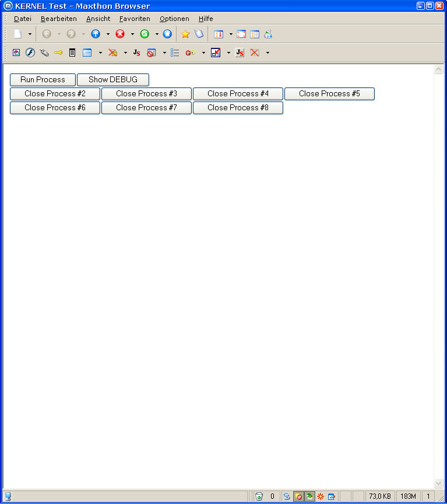Click the red and yellow circles icon
This screenshot has width=447, height=504.
coord(191,52)
